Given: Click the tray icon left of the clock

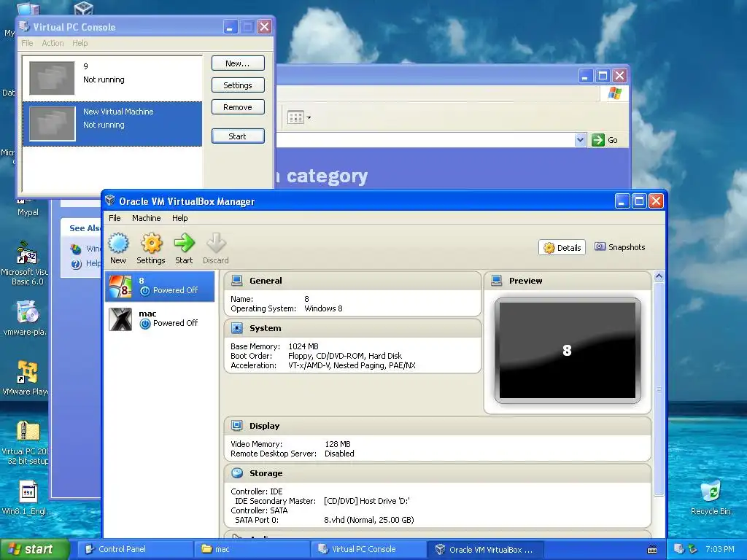Looking at the screenshot, I should click(x=693, y=550).
